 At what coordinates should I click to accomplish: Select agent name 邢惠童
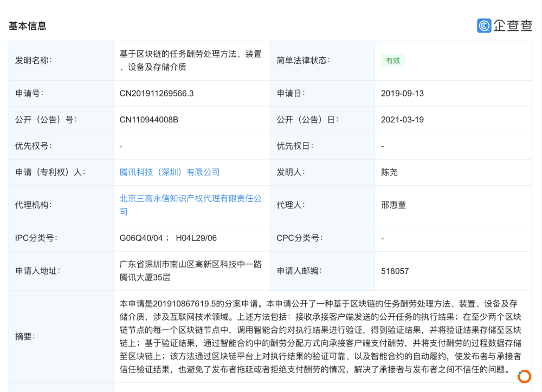pyautogui.click(x=393, y=205)
